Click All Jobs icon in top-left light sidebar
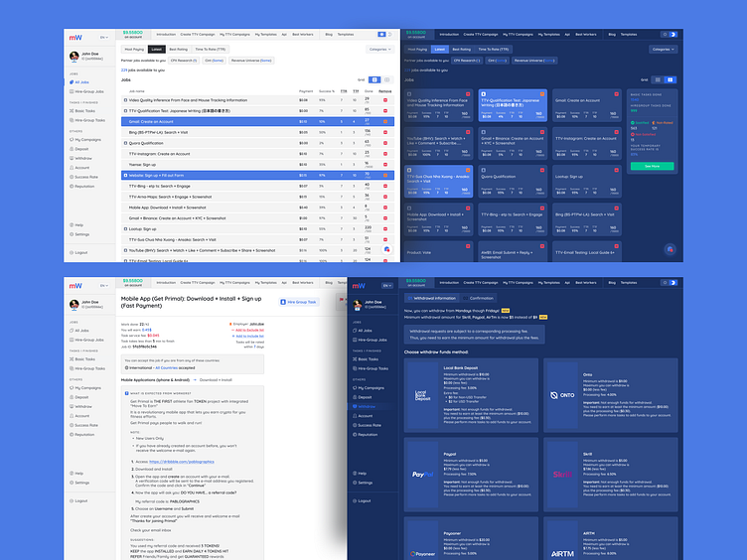 pyautogui.click(x=72, y=82)
